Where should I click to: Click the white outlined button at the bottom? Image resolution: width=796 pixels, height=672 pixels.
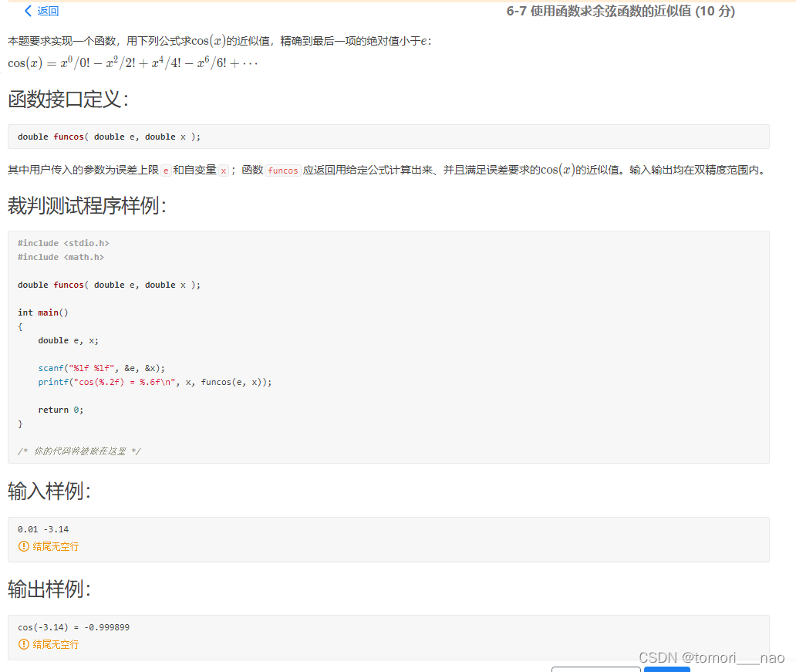[596, 670]
